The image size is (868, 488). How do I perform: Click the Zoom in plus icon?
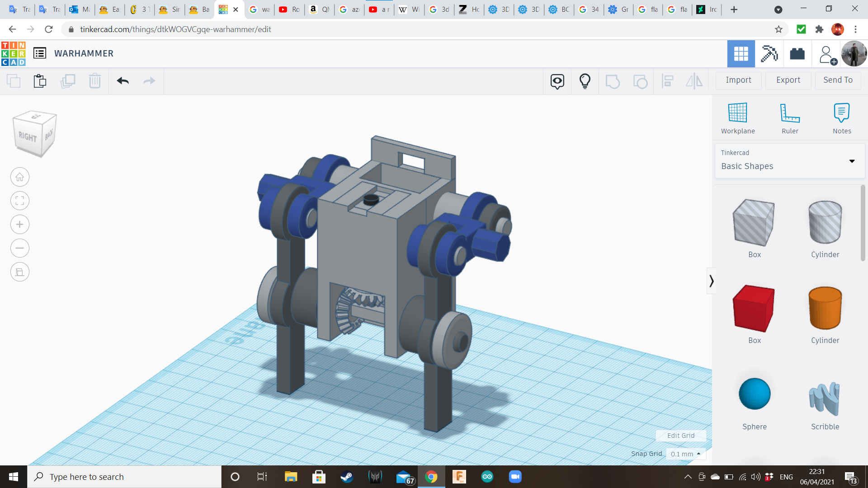coord(20,225)
